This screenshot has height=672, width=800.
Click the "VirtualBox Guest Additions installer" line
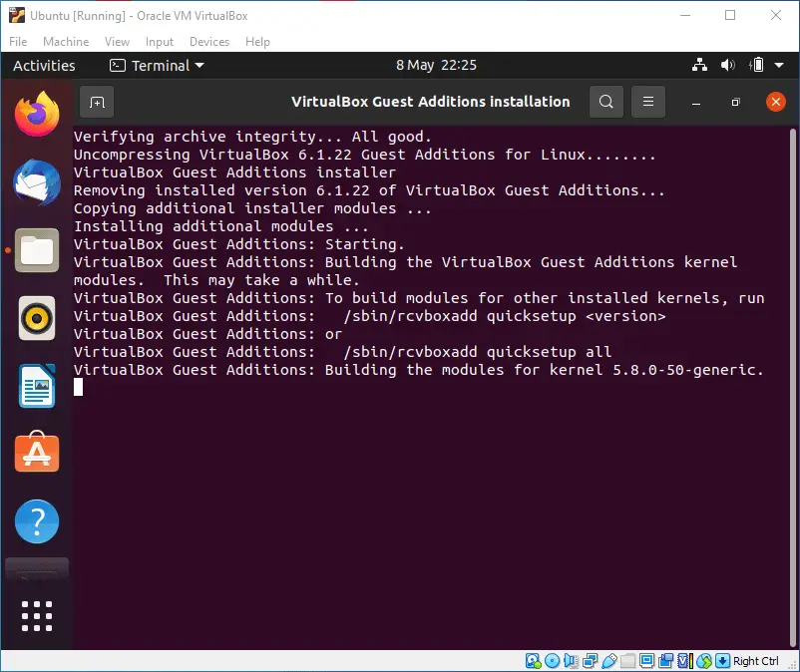[x=234, y=172]
